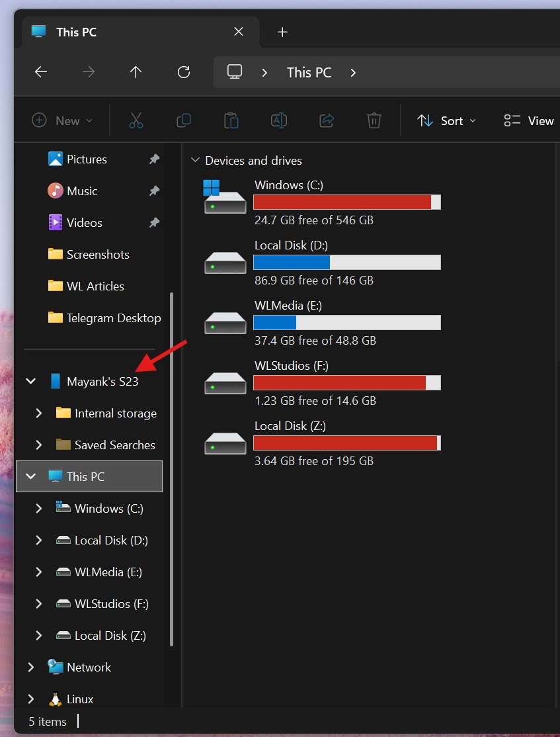Expand Internal storage under Mayank's S23
Screen dimensions: 560x737
tap(38, 413)
